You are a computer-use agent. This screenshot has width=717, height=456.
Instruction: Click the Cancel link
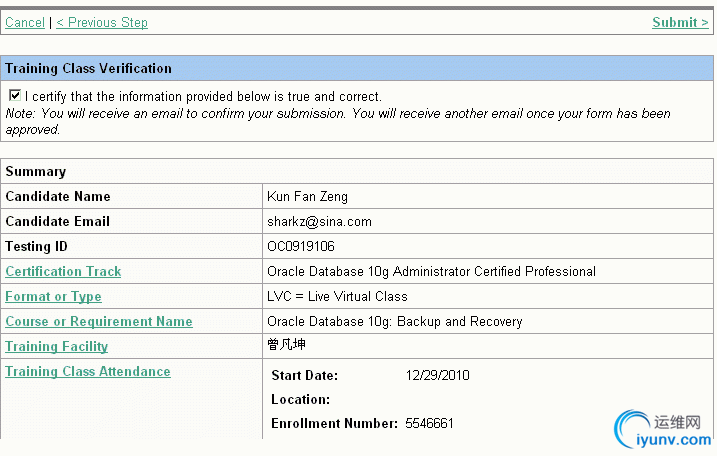click(25, 22)
